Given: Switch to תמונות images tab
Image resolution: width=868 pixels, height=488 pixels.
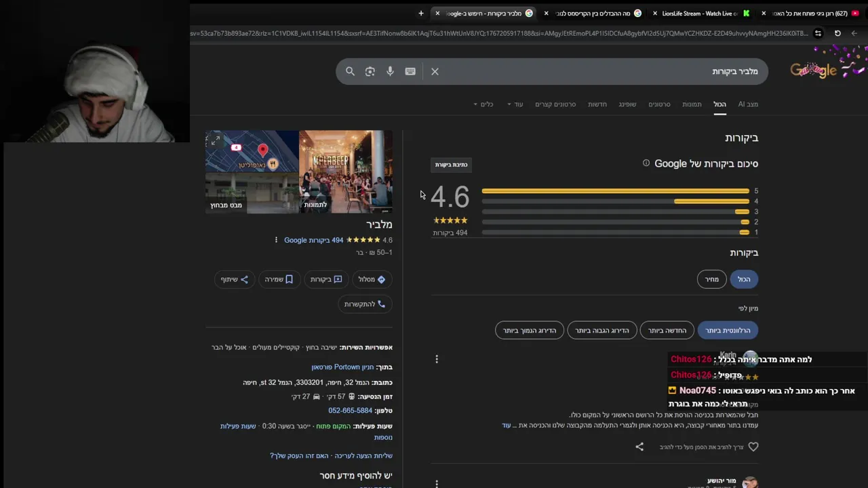Looking at the screenshot, I should 692,104.
